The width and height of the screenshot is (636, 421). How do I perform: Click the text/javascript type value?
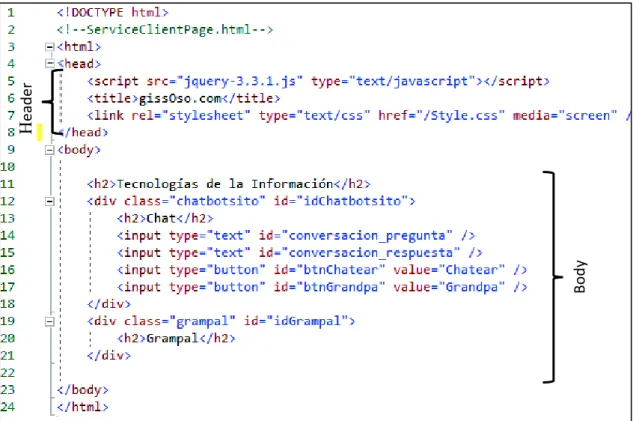click(x=412, y=81)
